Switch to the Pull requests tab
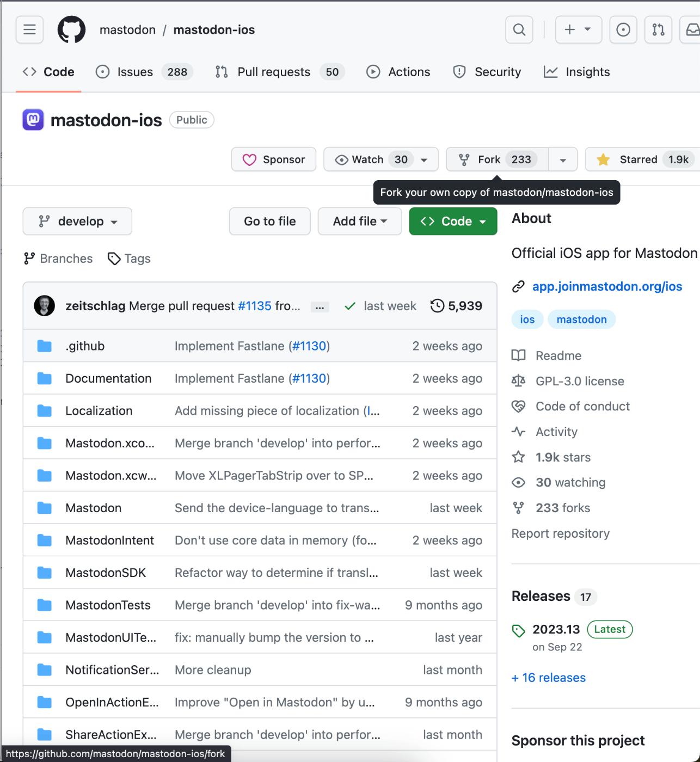 [x=280, y=72]
